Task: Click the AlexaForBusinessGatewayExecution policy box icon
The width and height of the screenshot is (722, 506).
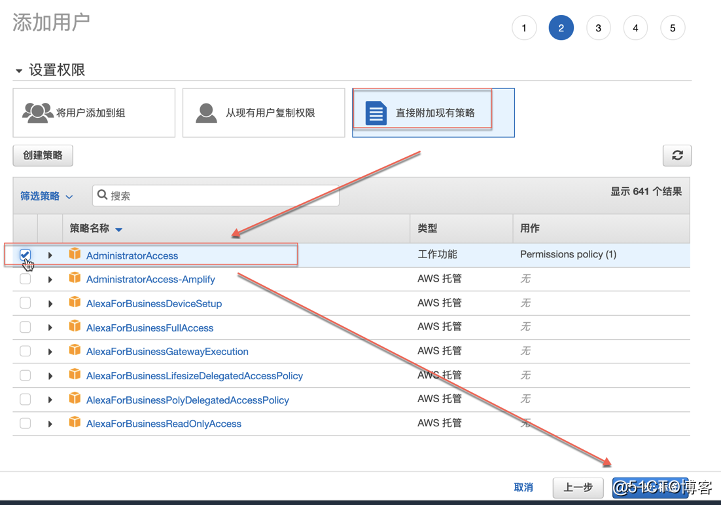Action: [75, 350]
